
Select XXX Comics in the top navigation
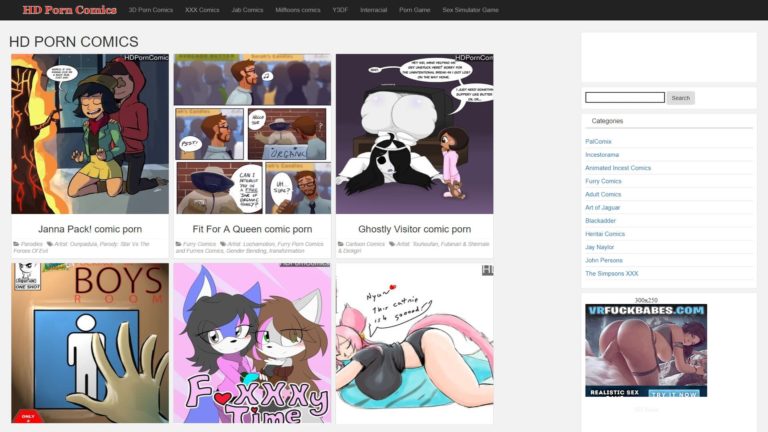[x=202, y=10]
